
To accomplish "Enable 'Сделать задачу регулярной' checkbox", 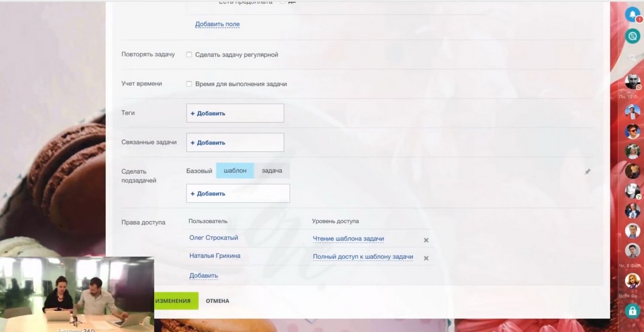I will pyautogui.click(x=189, y=55).
